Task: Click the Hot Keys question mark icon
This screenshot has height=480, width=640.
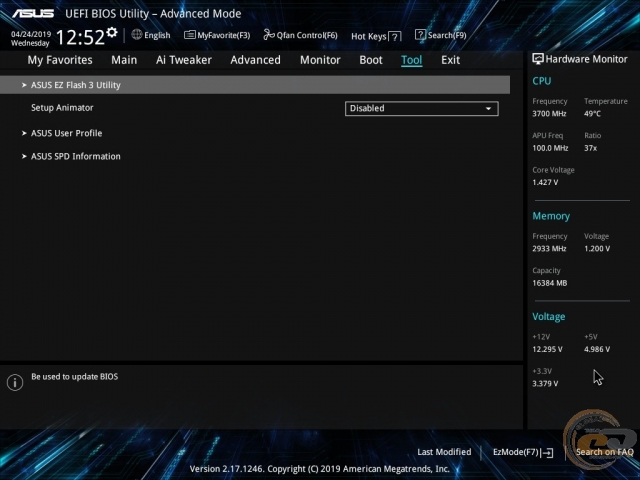Action: [x=394, y=37]
